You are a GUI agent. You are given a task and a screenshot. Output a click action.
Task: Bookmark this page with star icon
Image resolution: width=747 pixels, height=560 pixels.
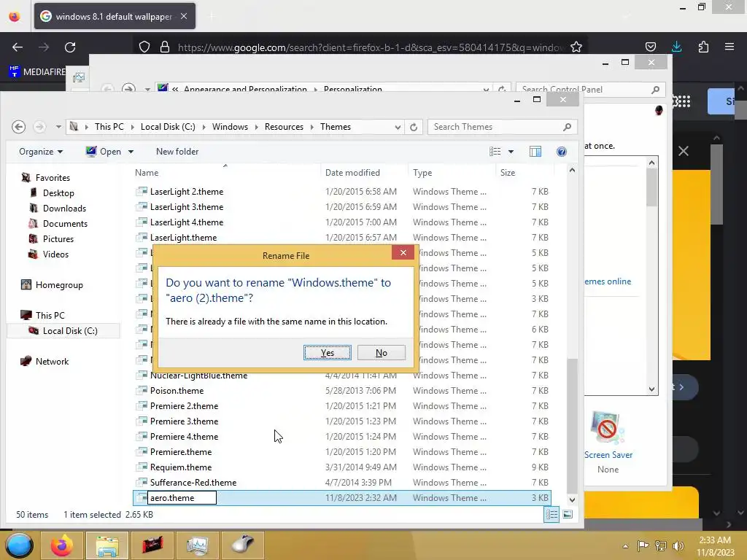576,47
